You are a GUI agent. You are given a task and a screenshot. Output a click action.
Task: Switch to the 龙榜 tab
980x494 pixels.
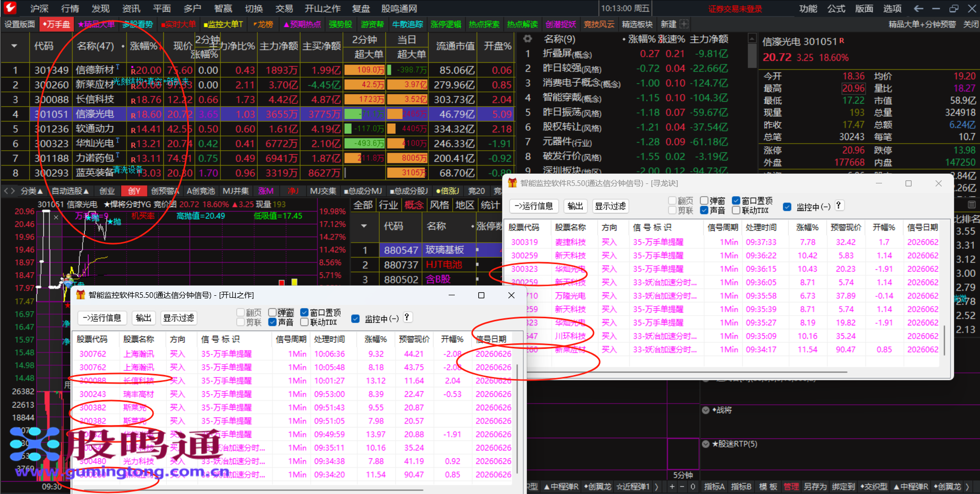(263, 24)
